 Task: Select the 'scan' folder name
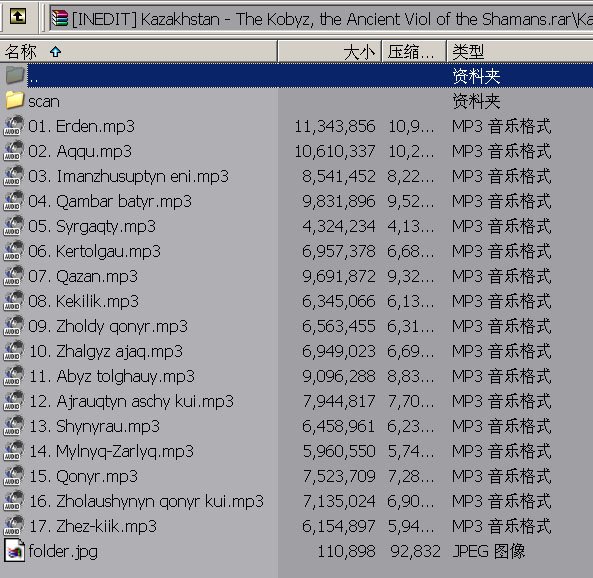point(44,101)
